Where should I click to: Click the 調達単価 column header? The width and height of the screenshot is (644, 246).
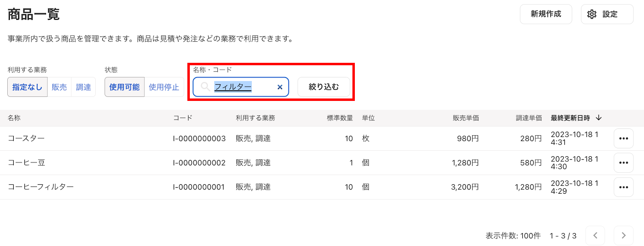(x=529, y=118)
